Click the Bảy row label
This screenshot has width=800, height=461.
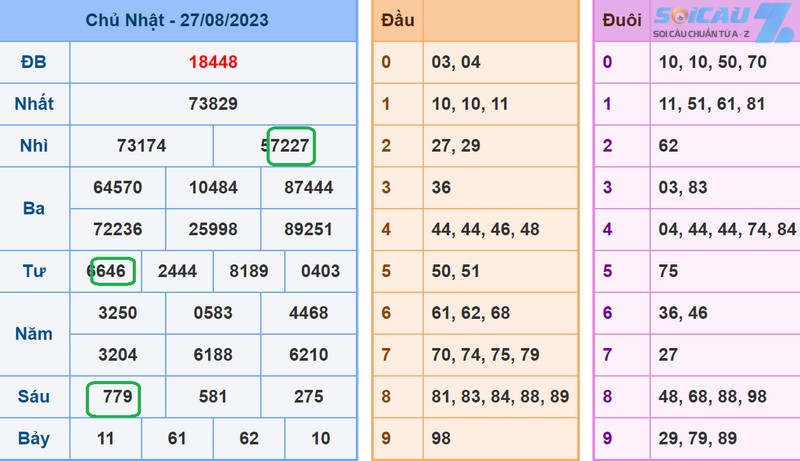[x=34, y=439]
